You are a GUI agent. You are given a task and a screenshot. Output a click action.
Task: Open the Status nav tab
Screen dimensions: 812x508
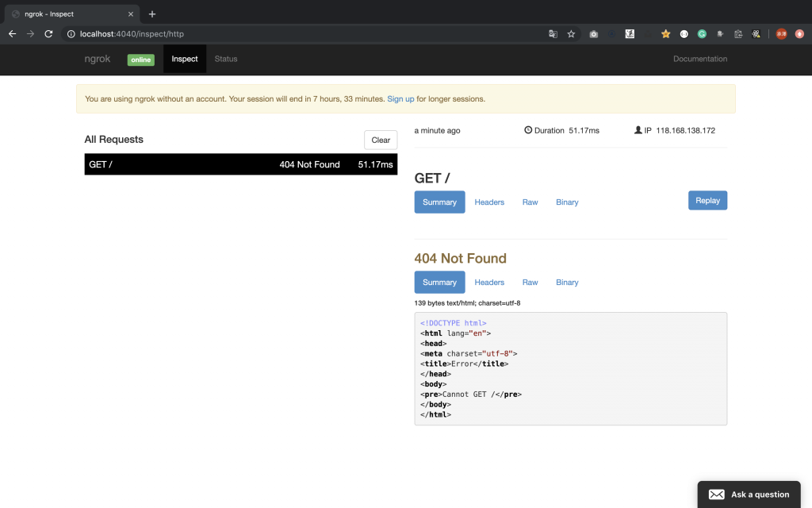coord(226,59)
